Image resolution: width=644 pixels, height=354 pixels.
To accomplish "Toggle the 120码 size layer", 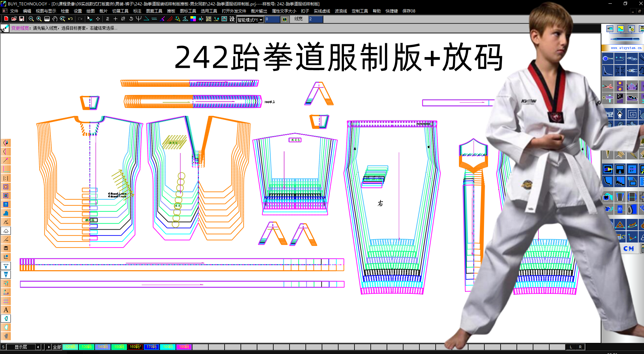I will pyautogui.click(x=70, y=347).
